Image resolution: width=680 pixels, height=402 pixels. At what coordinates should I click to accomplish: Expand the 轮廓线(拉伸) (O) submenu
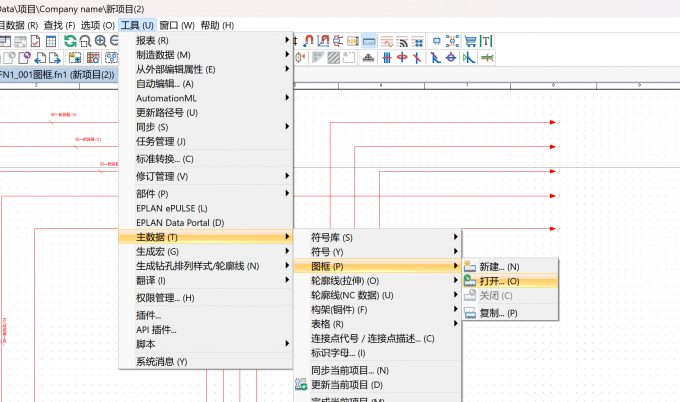[x=377, y=281]
